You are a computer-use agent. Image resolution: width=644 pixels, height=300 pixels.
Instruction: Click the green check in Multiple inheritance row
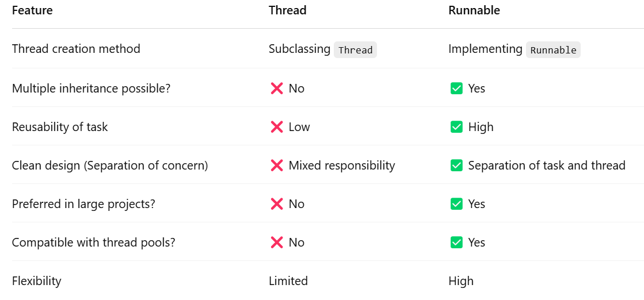pos(456,89)
